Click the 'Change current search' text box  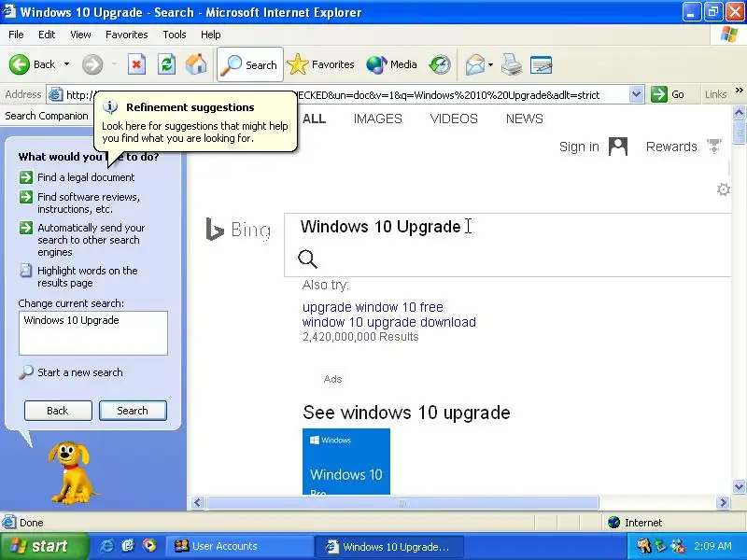point(93,333)
